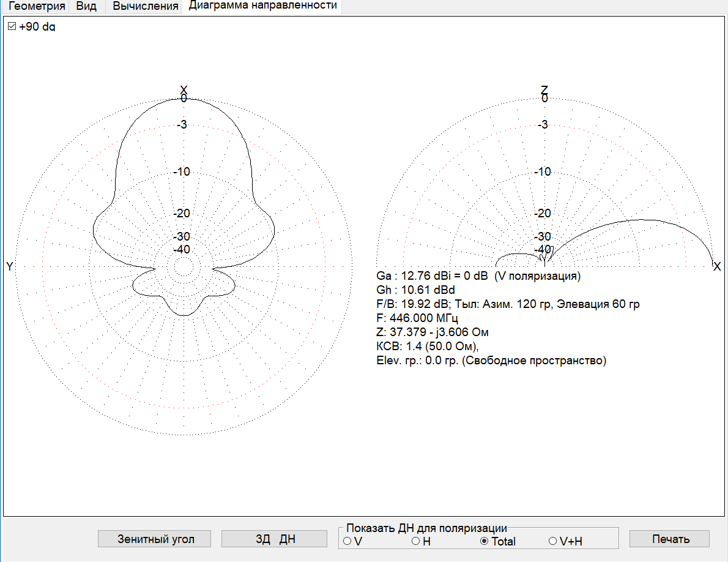Click the F: 446.000 МГц frequency text
This screenshot has width=728, height=562.
(x=417, y=318)
